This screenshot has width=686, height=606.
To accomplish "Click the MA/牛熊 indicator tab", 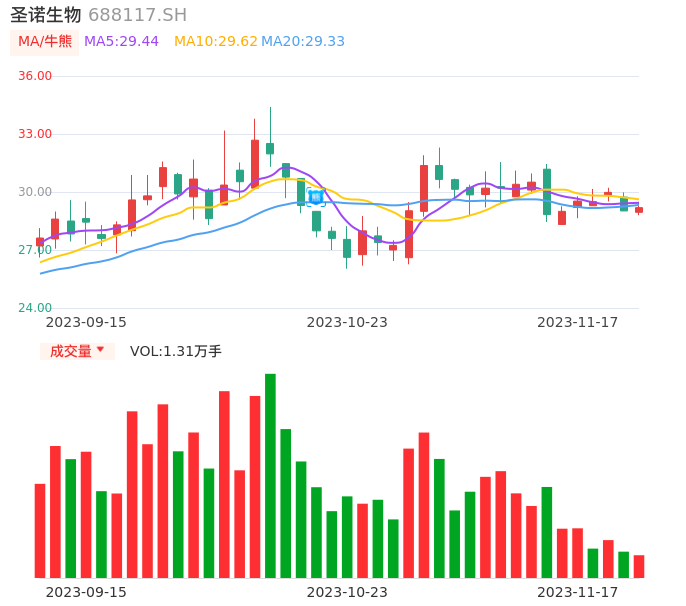I will point(45,42).
